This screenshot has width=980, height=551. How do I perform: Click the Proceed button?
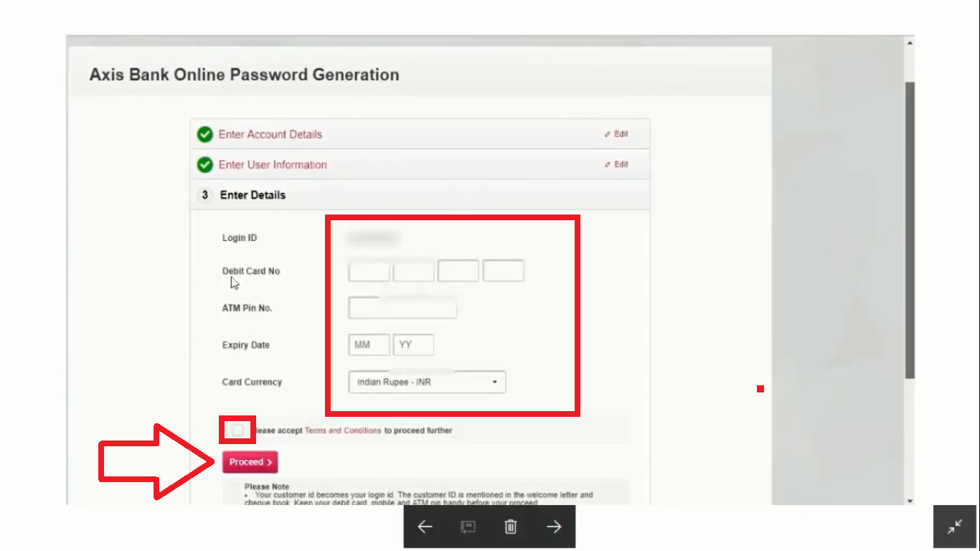pos(250,461)
